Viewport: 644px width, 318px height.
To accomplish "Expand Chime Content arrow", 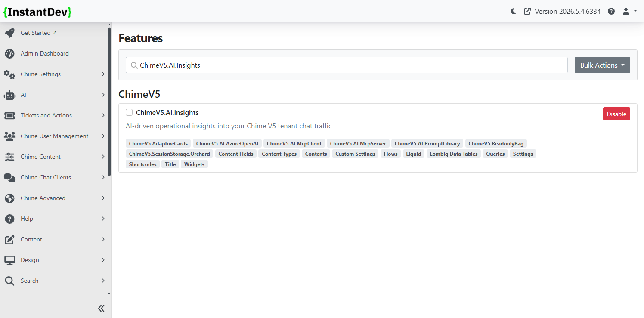I will tap(103, 157).
